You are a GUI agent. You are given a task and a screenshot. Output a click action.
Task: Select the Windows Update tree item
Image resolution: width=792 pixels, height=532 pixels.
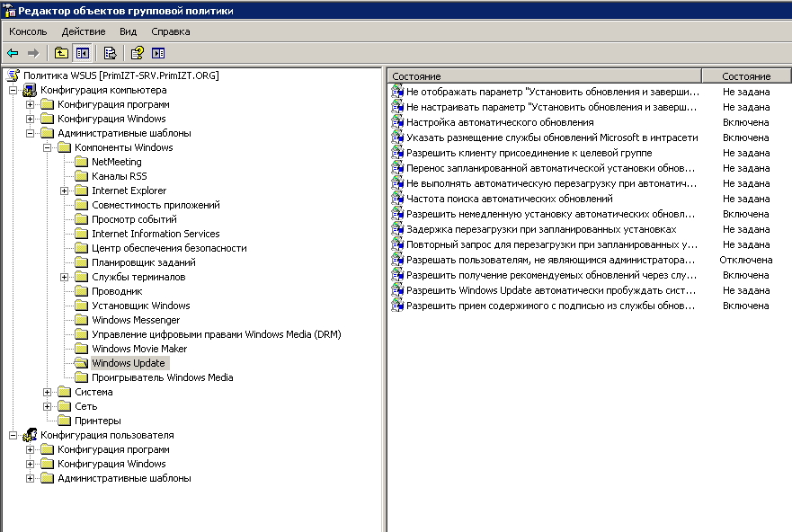129,363
